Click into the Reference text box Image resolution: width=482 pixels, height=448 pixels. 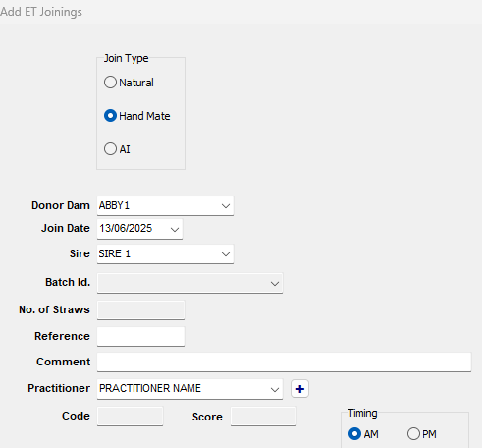pyautogui.click(x=140, y=336)
